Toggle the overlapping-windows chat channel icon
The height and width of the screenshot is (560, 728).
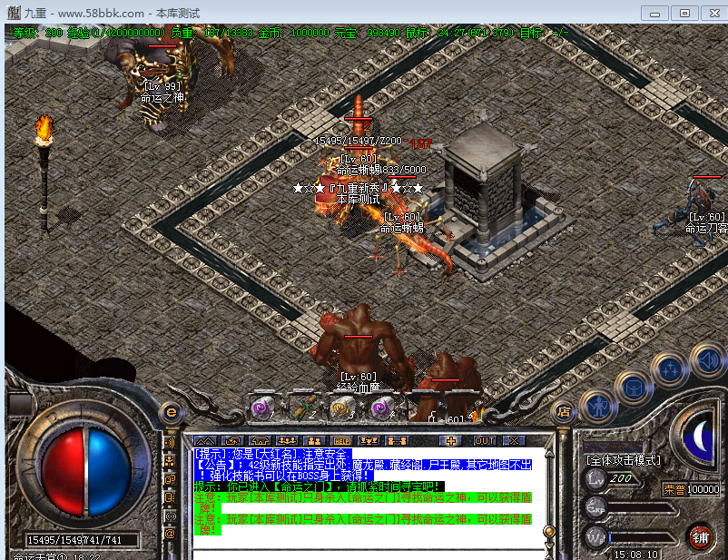(x=170, y=478)
